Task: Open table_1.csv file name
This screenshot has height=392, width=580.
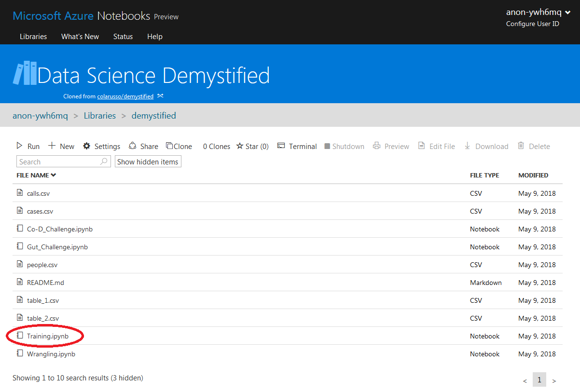Action: pos(43,300)
